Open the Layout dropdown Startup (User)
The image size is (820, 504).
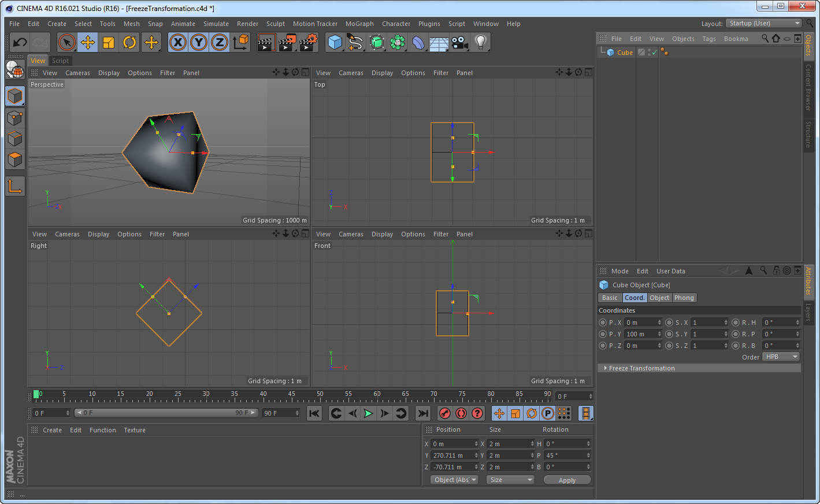[764, 23]
